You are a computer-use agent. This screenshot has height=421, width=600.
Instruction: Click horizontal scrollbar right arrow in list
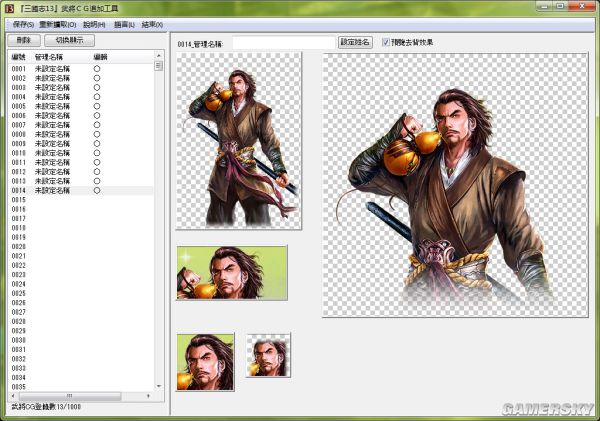tap(148, 396)
